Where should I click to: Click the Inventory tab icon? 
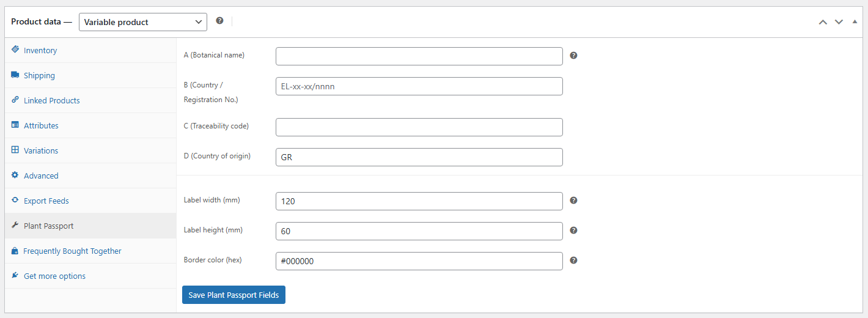tap(15, 50)
